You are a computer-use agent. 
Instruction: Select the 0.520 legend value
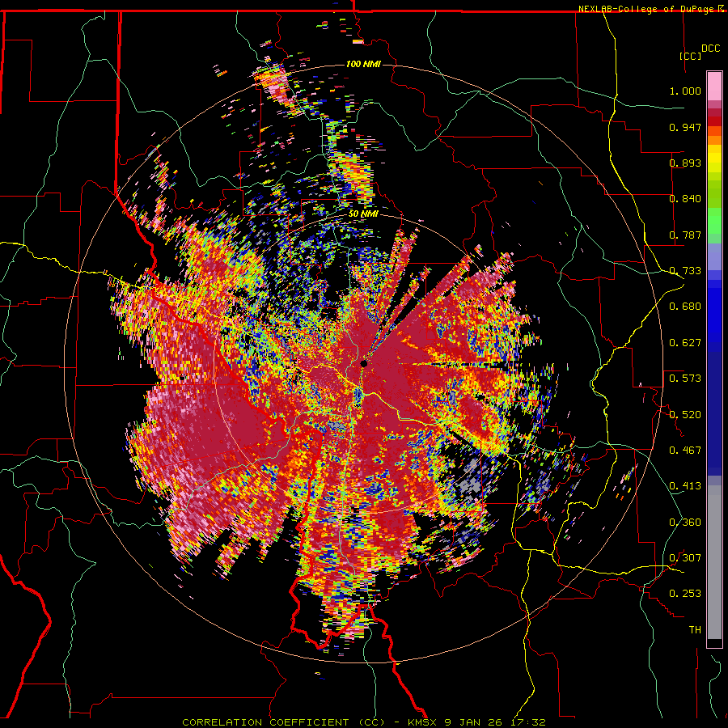[x=685, y=415]
